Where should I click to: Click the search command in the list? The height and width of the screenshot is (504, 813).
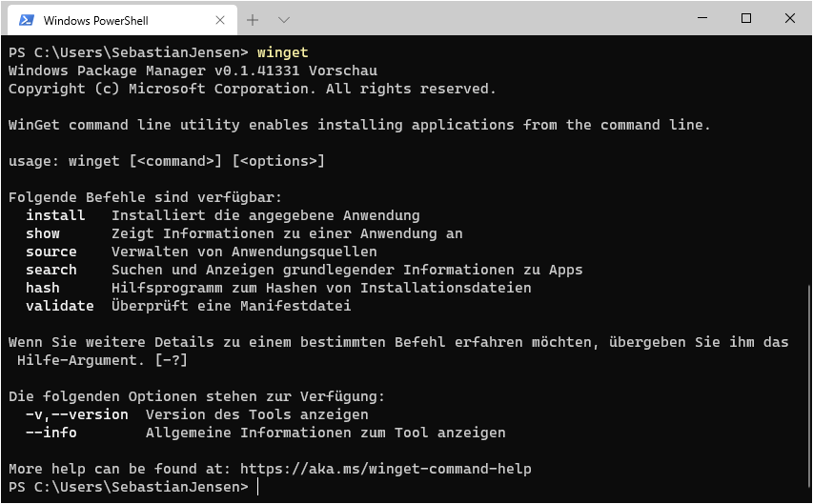[51, 270]
